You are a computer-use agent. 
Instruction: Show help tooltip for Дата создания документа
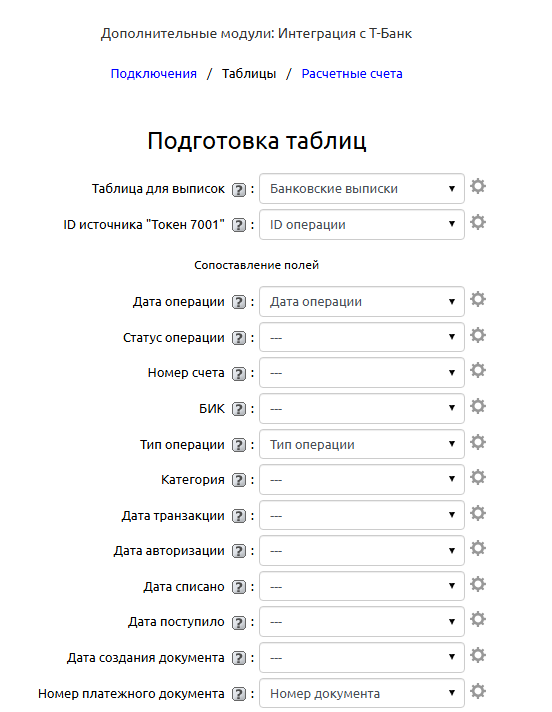tap(239, 658)
